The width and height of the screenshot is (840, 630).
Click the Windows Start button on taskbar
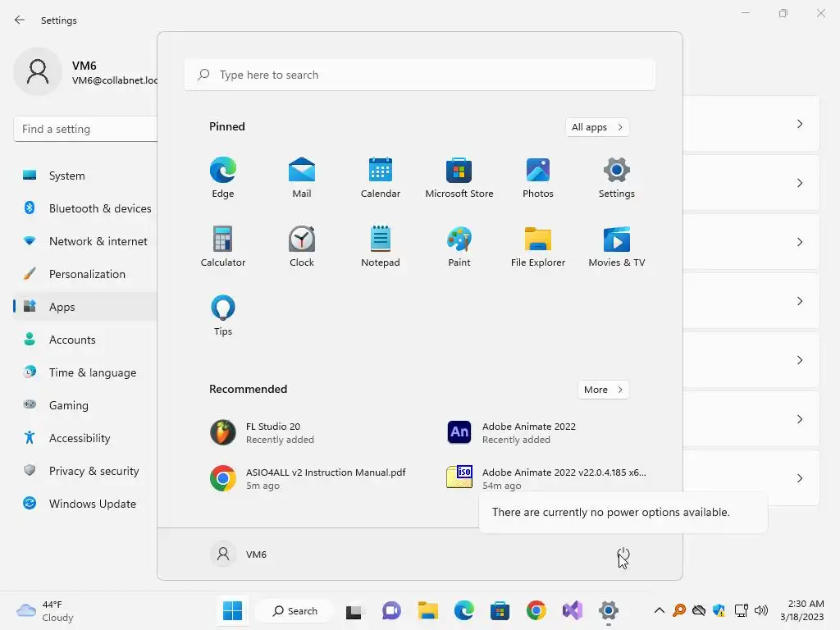coord(232,610)
